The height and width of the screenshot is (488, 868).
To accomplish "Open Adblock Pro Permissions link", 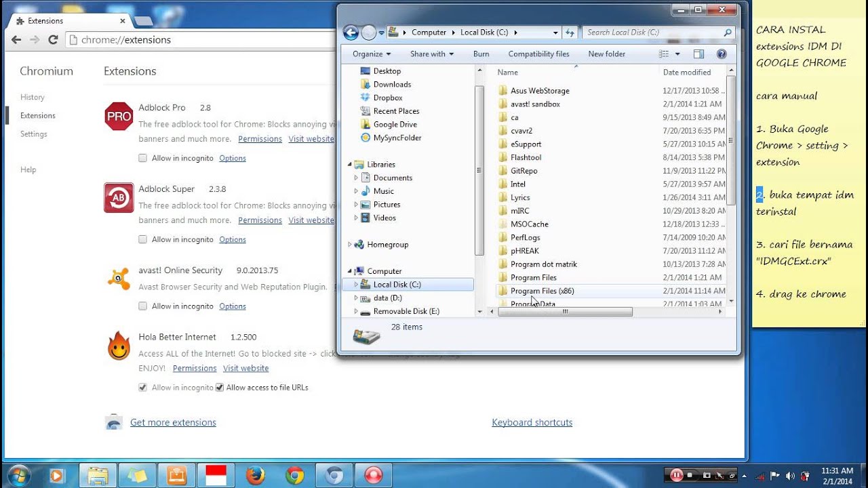I will point(260,139).
